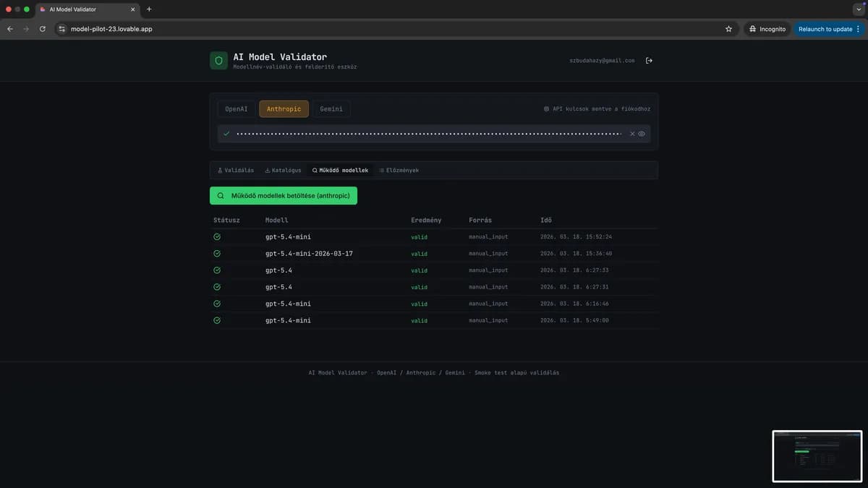Click status check icon for gpt-5.4-mini at 5:49:00
The width and height of the screenshot is (868, 488).
(217, 320)
